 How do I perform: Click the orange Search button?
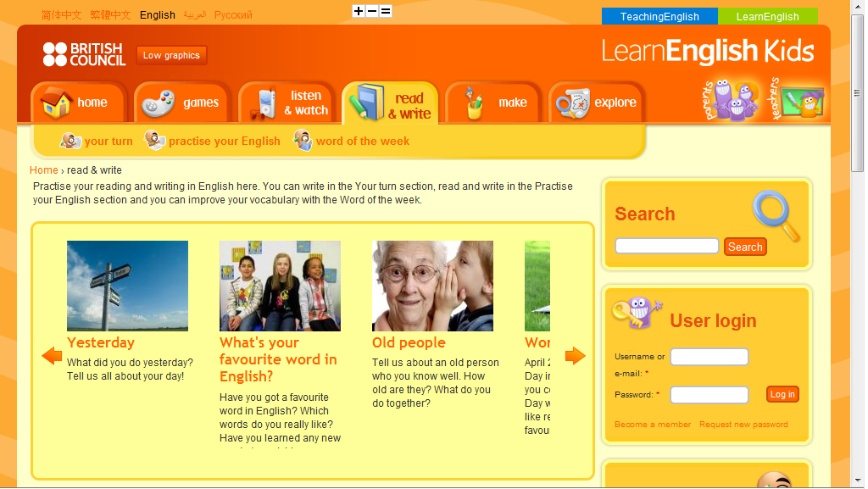pos(745,247)
